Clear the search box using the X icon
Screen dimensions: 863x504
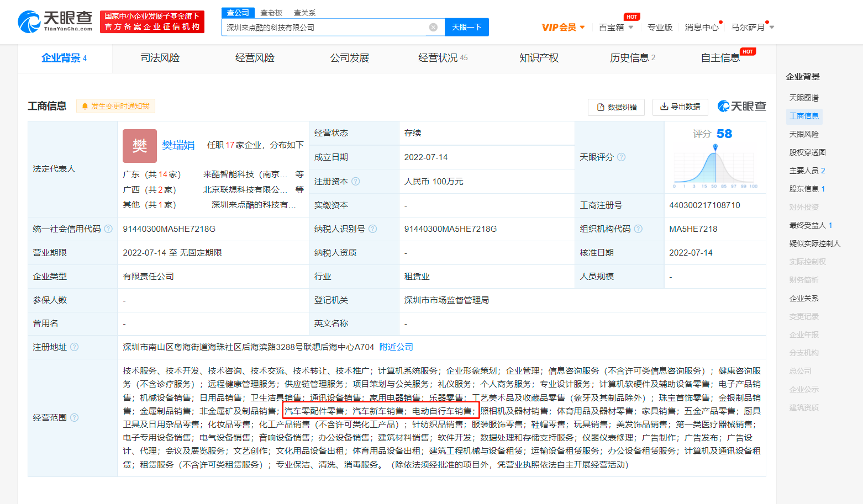433,27
